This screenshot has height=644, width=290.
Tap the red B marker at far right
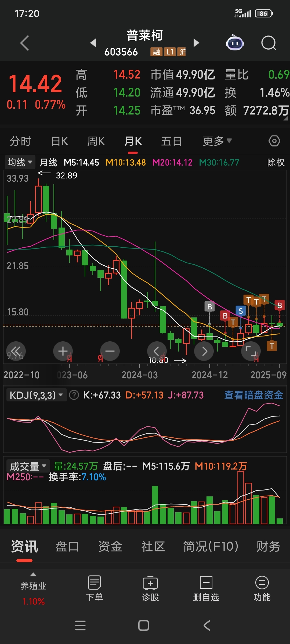(280, 305)
